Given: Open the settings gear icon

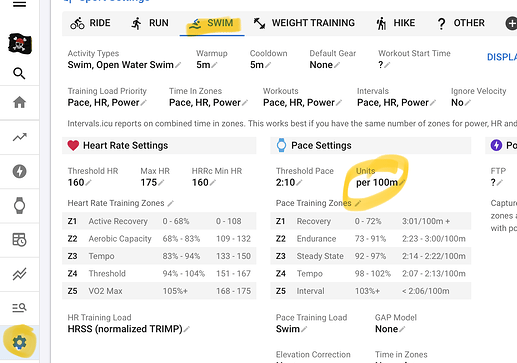Looking at the screenshot, I should pos(19,342).
